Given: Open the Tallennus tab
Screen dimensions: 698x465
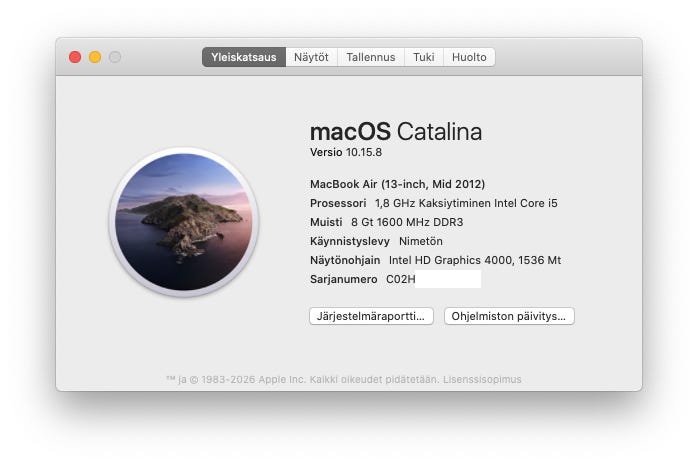Looking at the screenshot, I should point(371,57).
